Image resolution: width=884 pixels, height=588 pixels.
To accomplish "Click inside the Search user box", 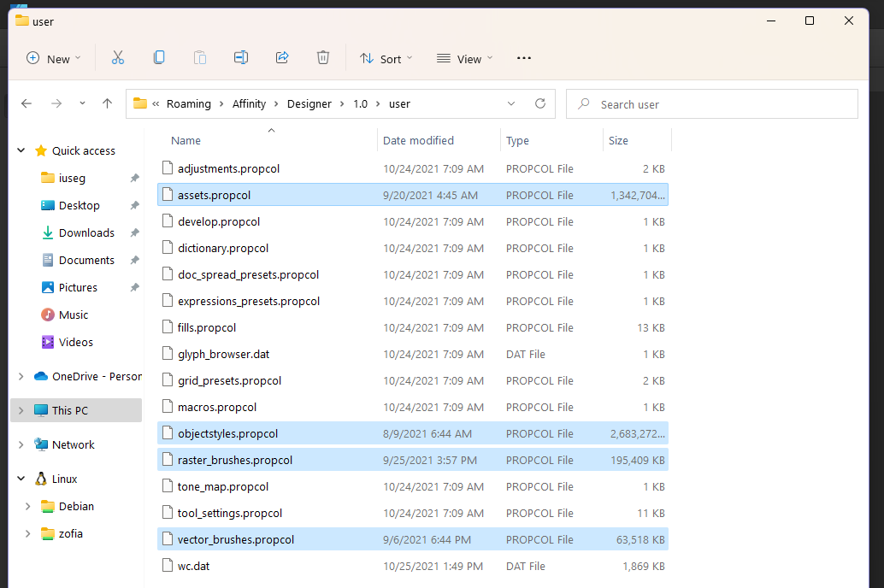I will 712,103.
